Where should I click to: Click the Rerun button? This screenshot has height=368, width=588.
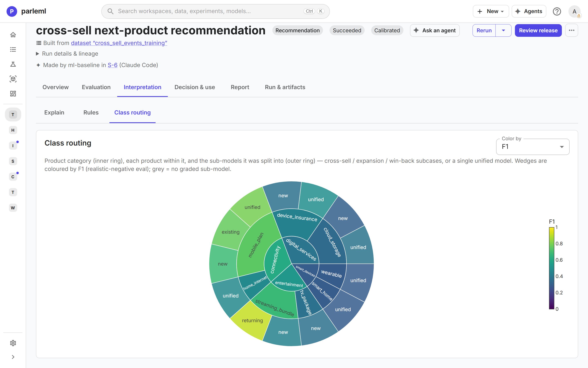[x=484, y=30]
